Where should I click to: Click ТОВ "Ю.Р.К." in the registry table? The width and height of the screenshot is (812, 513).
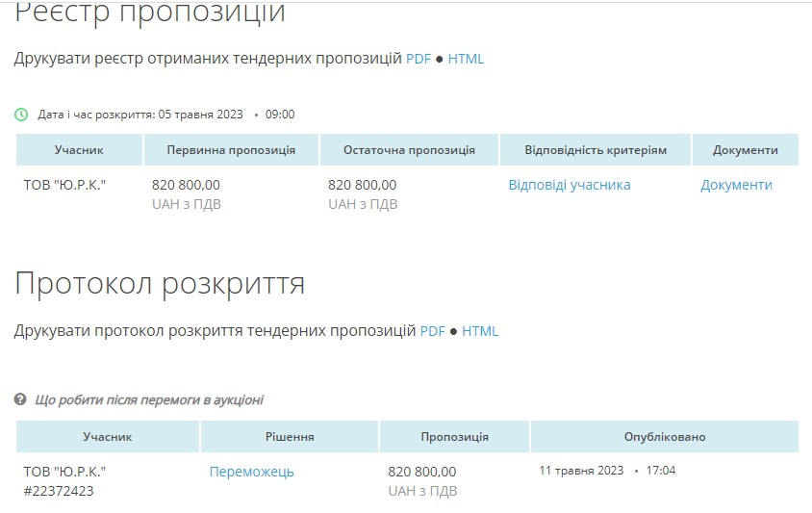[x=64, y=185]
